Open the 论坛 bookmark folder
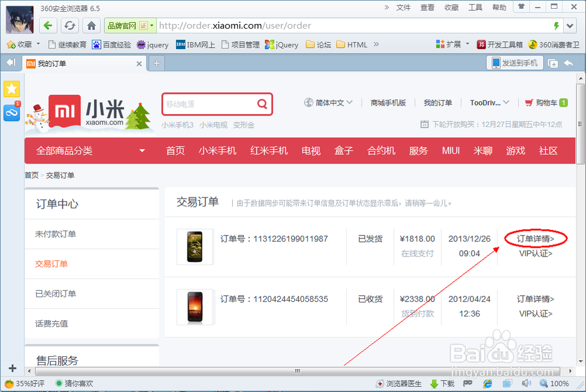The width and height of the screenshot is (586, 392). click(x=318, y=45)
